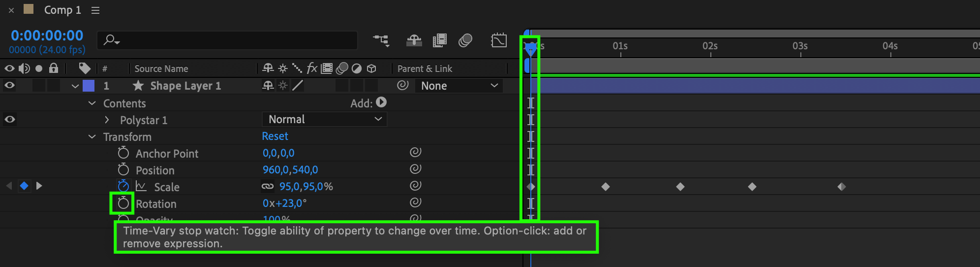Select the Comp 1 tab
980x267 pixels.
click(62, 10)
